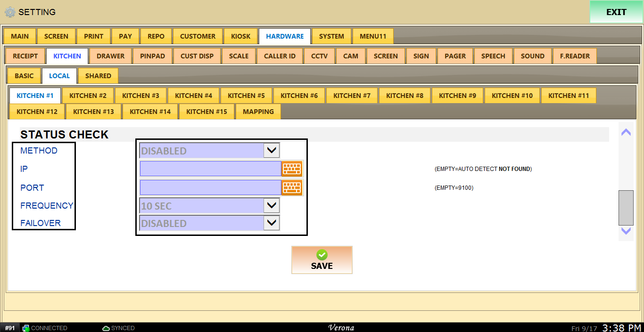Switch to the top-row SCREEN tab

click(56, 36)
